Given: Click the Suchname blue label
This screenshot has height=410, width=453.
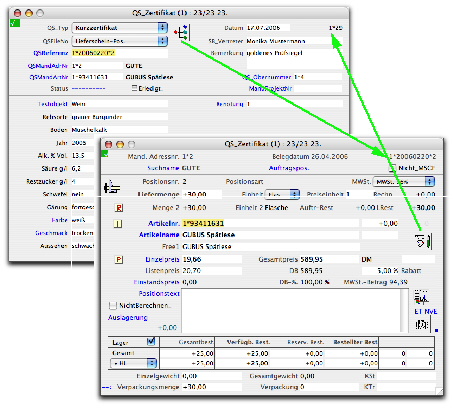Looking at the screenshot, I should (x=163, y=168).
